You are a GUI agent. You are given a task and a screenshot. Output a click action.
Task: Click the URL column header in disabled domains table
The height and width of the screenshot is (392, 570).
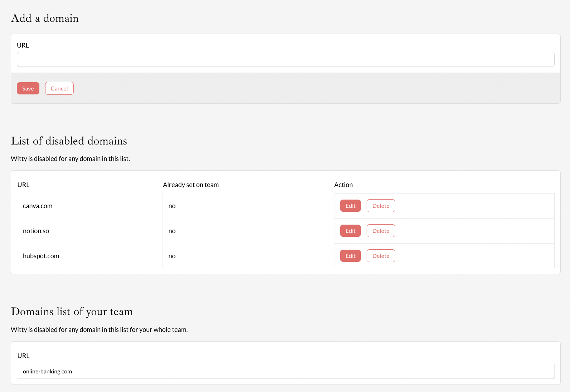click(23, 185)
